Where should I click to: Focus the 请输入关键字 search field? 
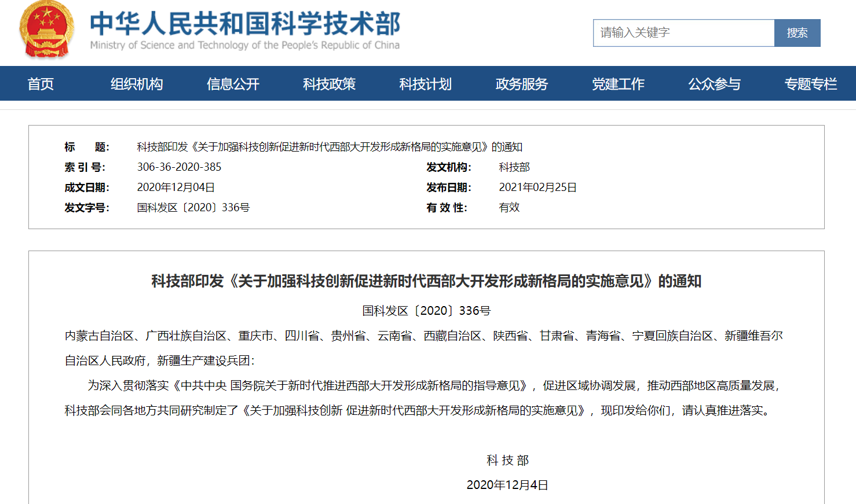click(683, 33)
